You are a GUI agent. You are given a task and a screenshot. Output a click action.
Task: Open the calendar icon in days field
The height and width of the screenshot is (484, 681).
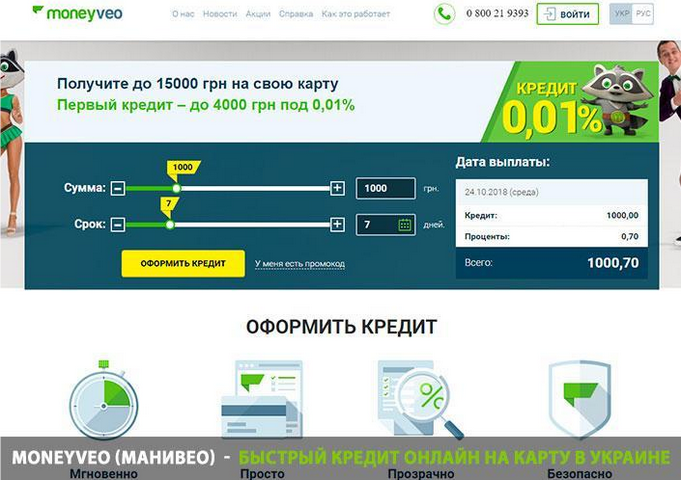click(x=405, y=225)
